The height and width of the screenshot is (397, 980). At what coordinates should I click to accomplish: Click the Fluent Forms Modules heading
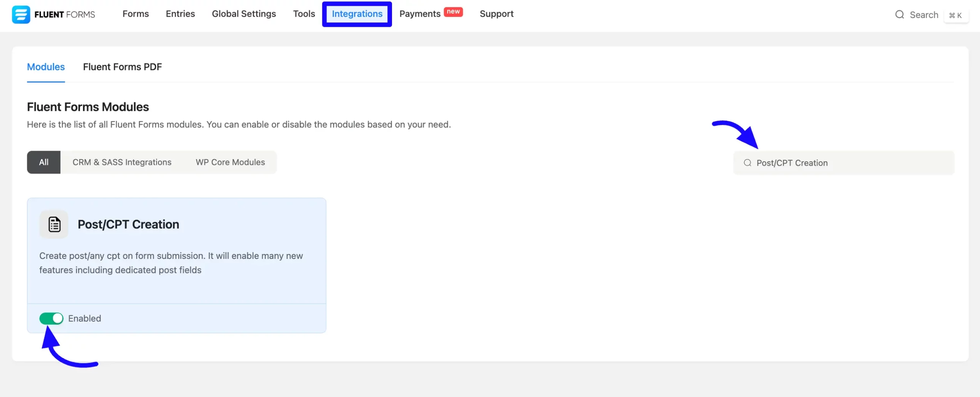[x=88, y=107]
